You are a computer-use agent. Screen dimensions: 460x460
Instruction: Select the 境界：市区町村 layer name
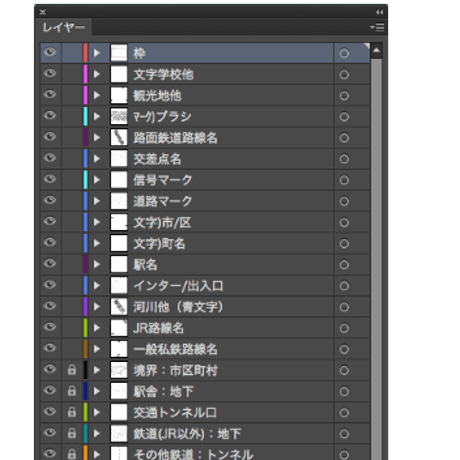(x=175, y=370)
